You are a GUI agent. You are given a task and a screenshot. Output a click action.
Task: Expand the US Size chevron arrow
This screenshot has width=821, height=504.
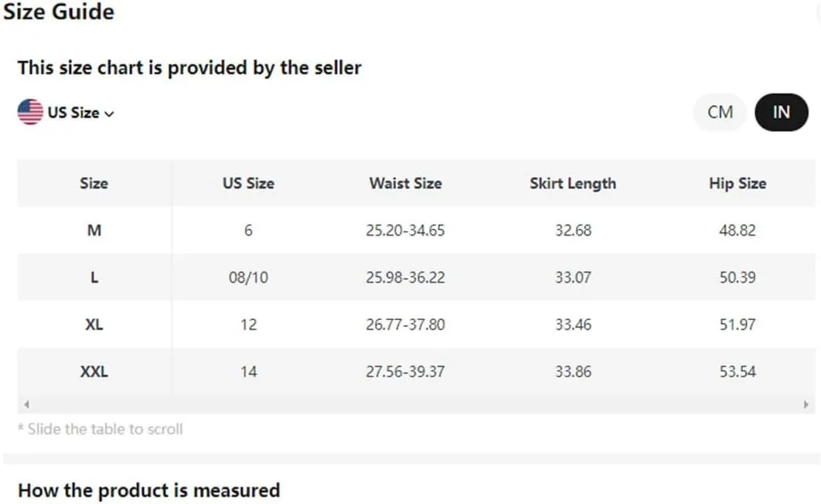pyautogui.click(x=109, y=114)
